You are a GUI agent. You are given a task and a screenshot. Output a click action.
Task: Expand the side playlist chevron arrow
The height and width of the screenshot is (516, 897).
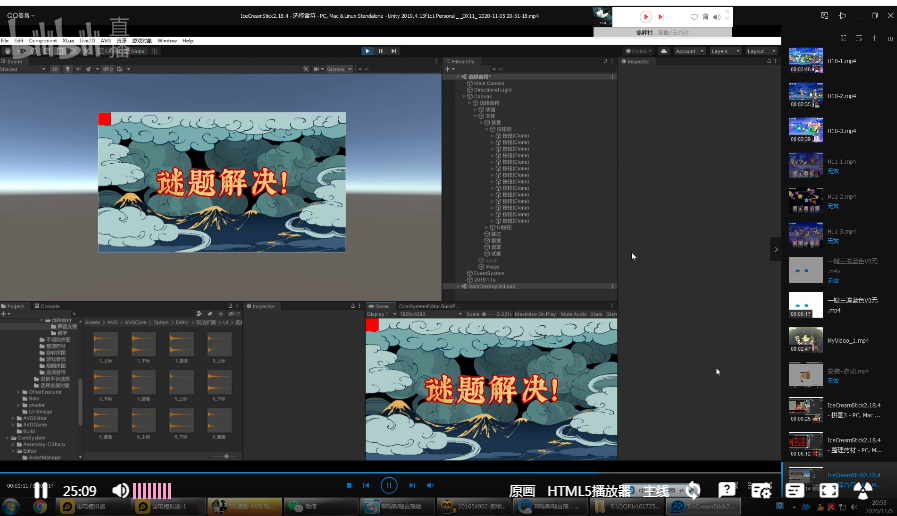tap(776, 249)
